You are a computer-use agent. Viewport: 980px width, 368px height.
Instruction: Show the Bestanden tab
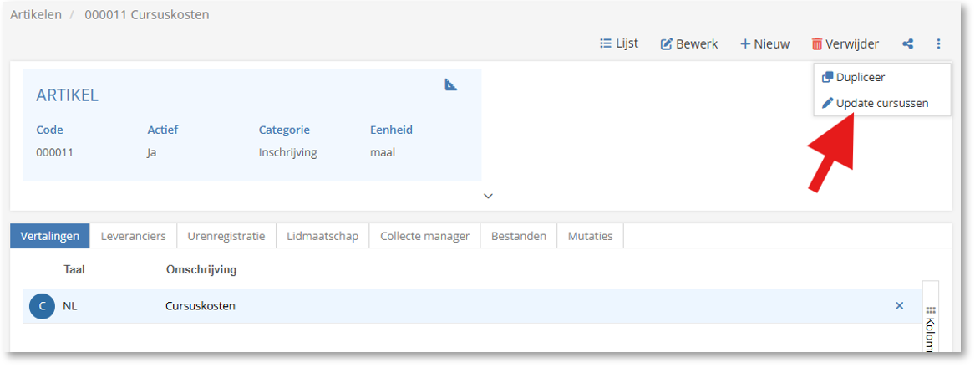(x=518, y=236)
